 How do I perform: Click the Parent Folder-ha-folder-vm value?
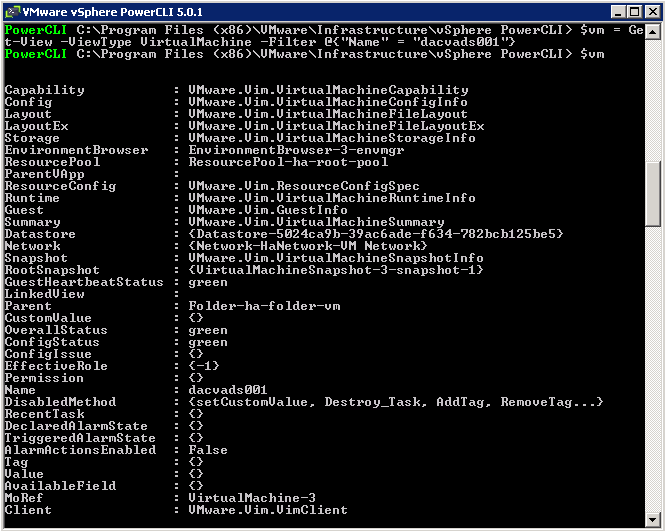264,306
